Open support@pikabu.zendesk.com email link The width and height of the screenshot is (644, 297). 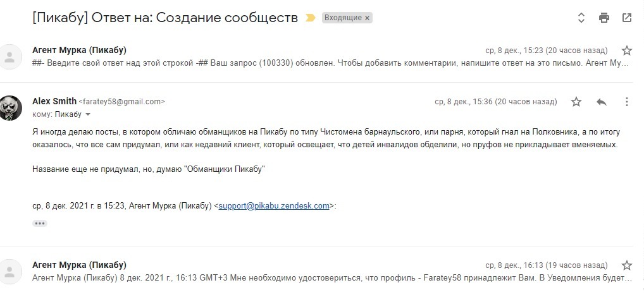point(274,205)
